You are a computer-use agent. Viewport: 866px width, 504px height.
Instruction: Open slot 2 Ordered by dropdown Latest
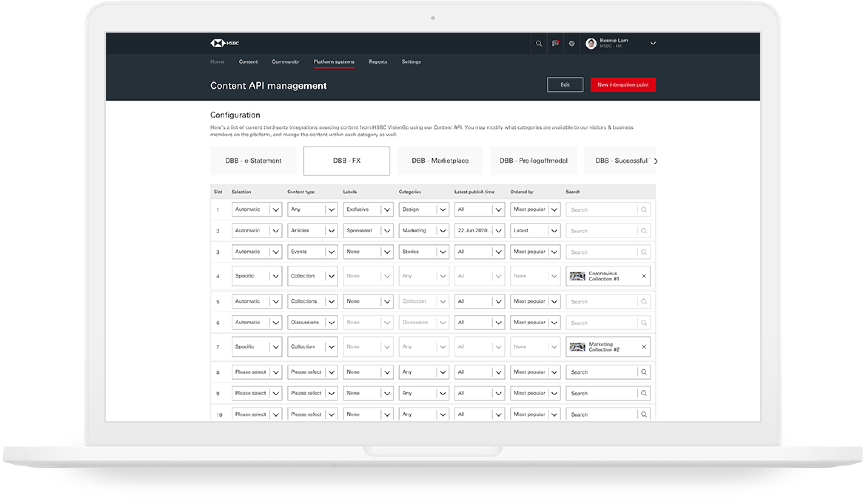(x=535, y=231)
